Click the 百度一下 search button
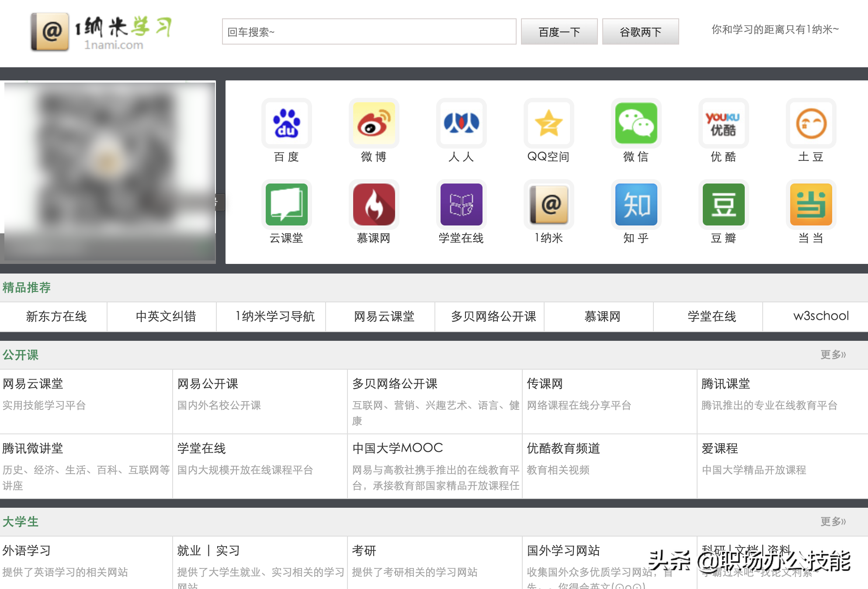This screenshot has height=589, width=868. [559, 31]
